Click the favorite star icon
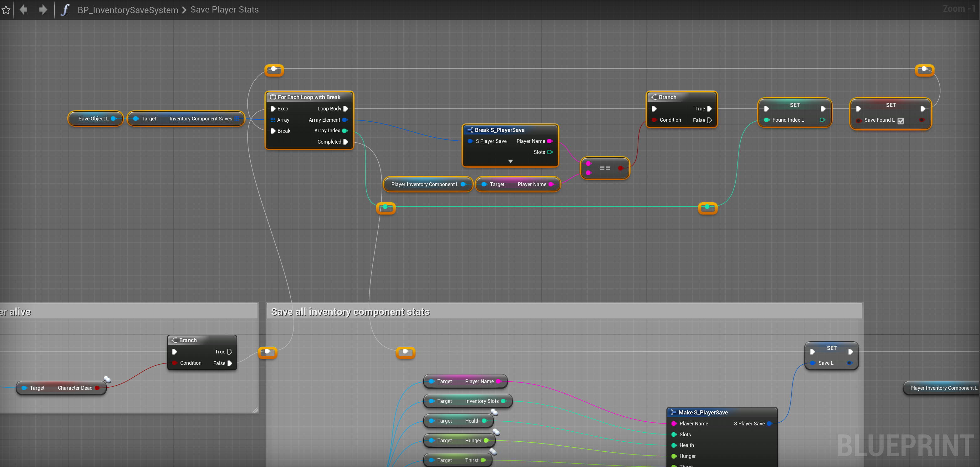 [6, 10]
